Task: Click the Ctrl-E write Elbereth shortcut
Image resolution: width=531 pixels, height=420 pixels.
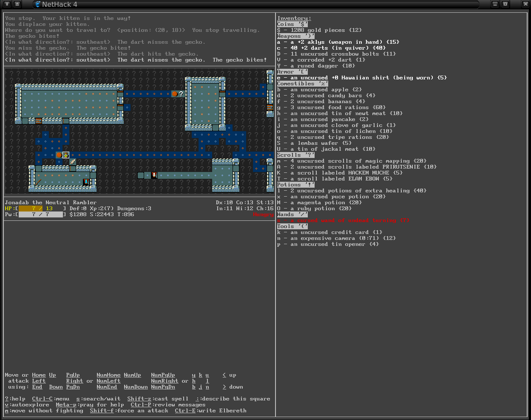Action: tap(210, 411)
